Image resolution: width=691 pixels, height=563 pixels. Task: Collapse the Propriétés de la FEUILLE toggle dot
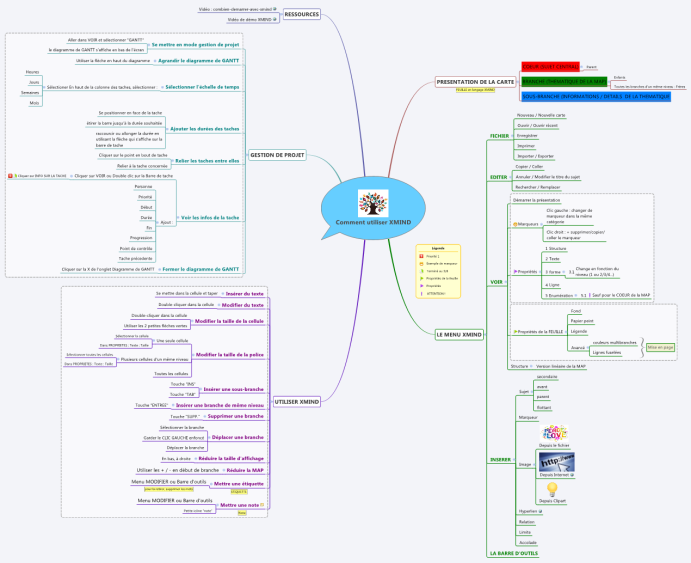(x=565, y=332)
